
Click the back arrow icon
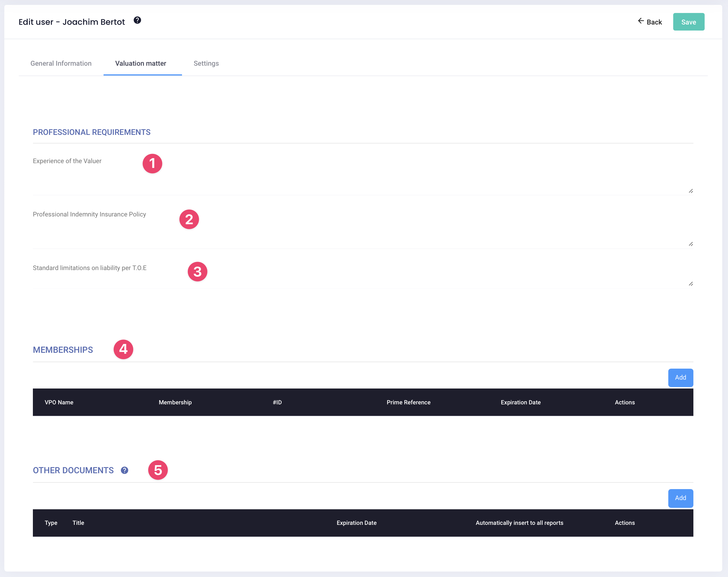click(x=641, y=21)
